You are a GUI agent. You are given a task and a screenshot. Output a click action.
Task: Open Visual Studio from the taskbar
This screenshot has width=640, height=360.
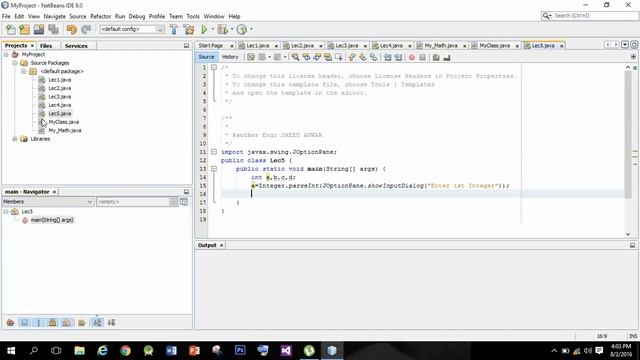point(286,351)
